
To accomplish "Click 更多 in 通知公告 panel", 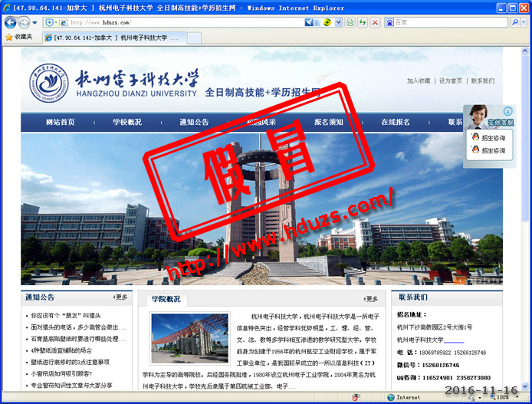I will (120, 297).
